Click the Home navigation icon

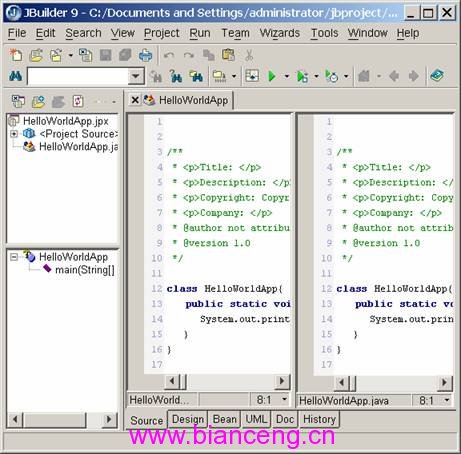[x=364, y=76]
